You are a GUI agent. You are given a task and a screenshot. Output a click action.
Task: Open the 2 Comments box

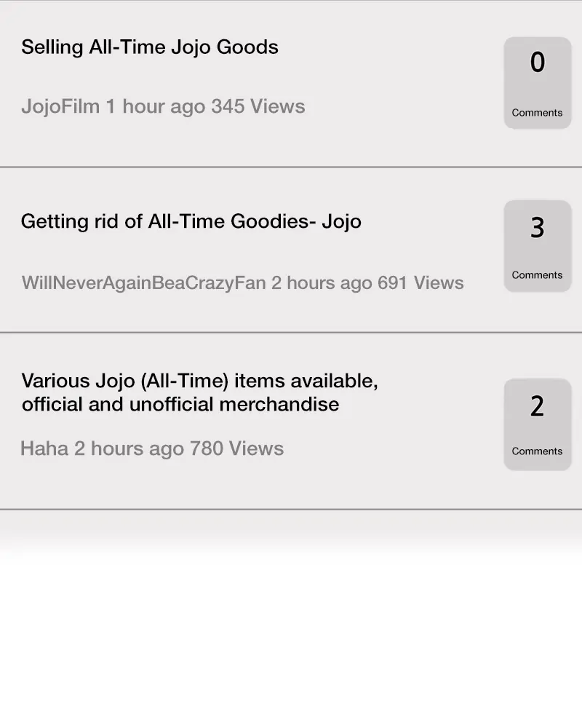pyautogui.click(x=538, y=424)
